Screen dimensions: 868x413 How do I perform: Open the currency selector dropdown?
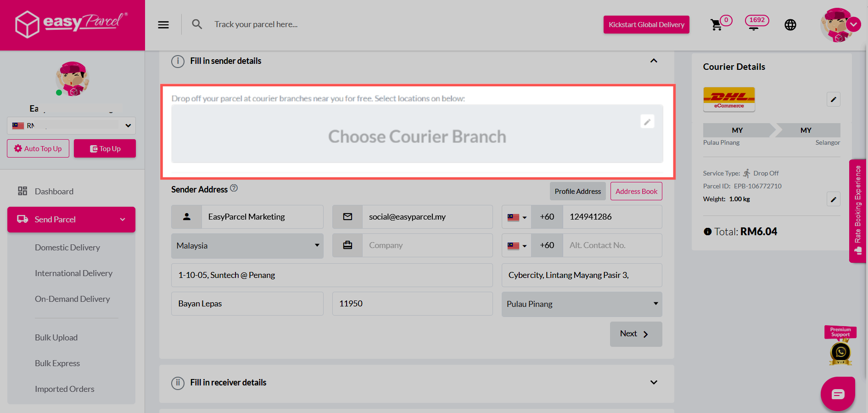pos(71,125)
